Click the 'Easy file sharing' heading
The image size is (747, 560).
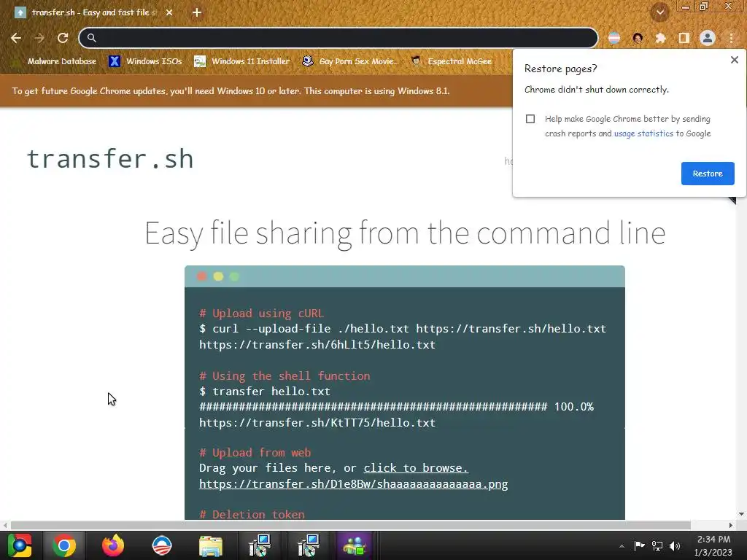click(405, 233)
